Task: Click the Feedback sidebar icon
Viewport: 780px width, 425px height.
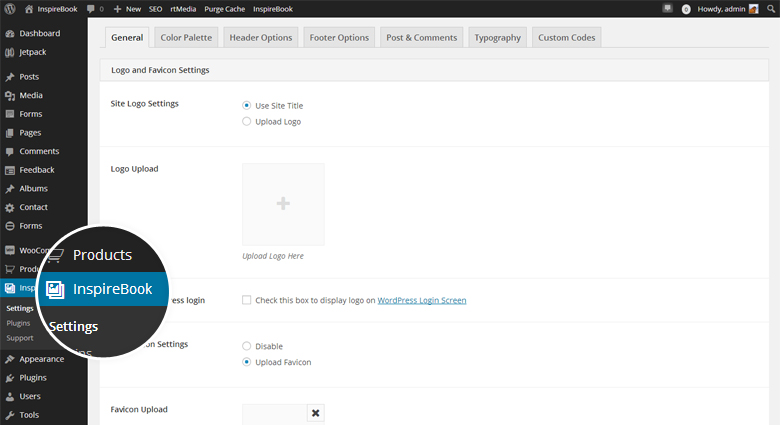Action: 10,170
